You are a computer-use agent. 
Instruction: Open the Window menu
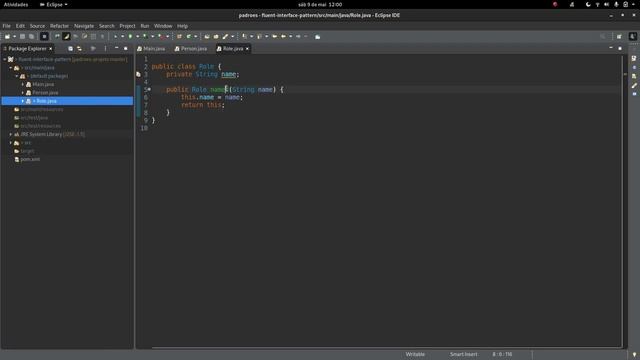click(x=163, y=26)
